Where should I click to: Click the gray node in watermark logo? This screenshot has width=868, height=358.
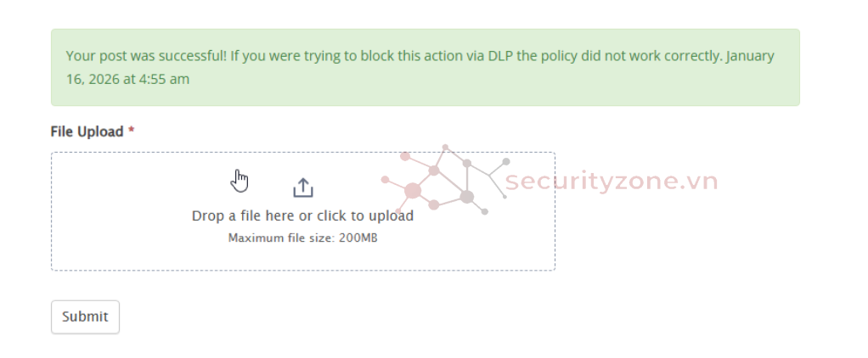(x=466, y=197)
